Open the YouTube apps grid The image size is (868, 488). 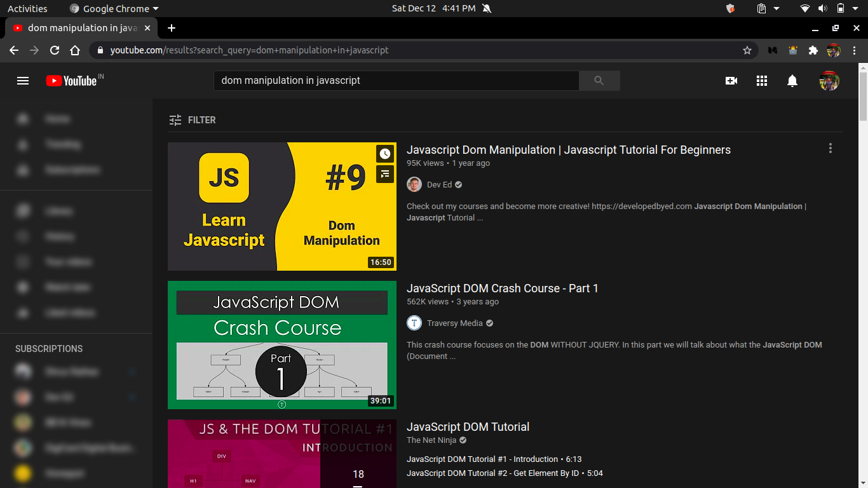762,81
